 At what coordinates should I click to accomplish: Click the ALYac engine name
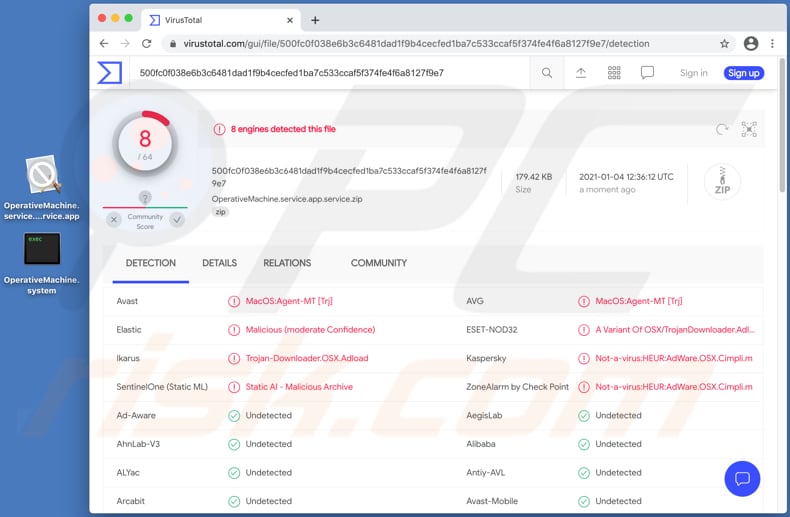pos(128,473)
